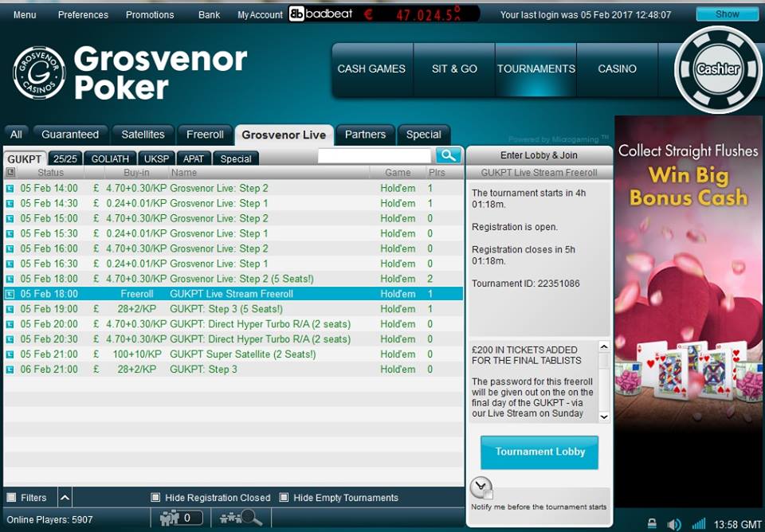
Task: Click the padlock security icon
Action: pyautogui.click(x=652, y=524)
